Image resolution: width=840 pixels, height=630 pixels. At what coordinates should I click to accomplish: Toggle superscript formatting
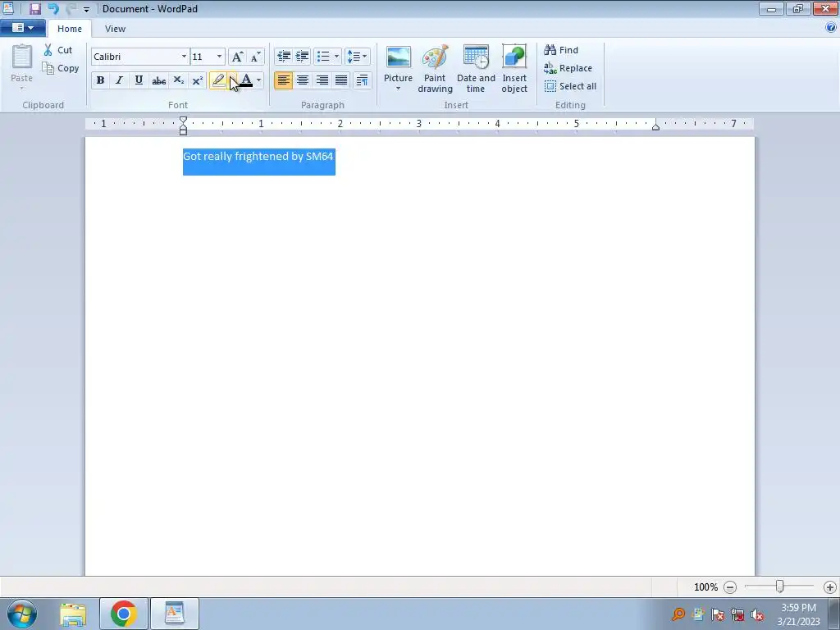[x=198, y=80]
